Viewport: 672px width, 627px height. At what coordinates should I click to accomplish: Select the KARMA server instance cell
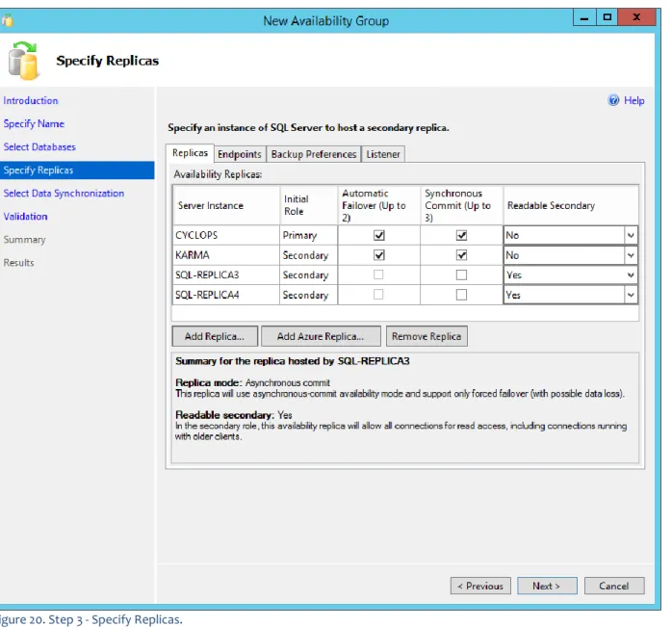point(226,255)
